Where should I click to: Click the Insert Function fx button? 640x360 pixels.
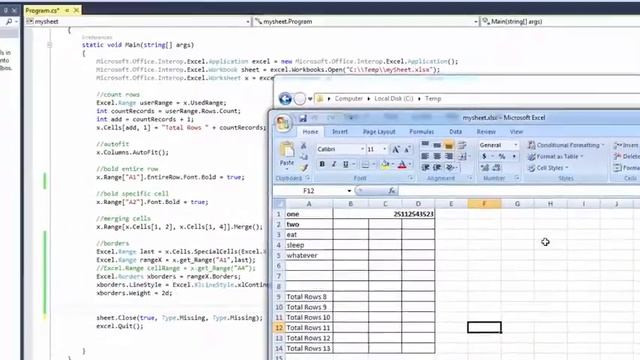[392, 191]
